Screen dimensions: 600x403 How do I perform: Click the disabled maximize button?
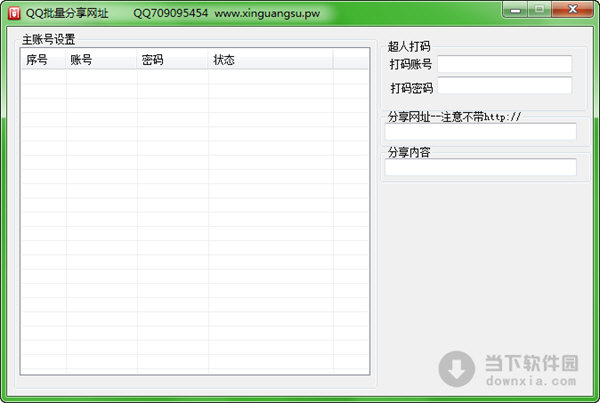tap(540, 9)
